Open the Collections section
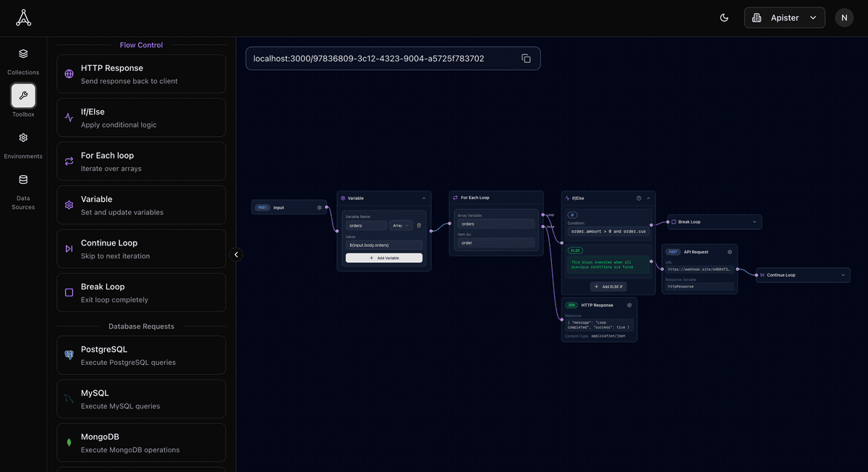This screenshot has width=868, height=472. (23, 61)
